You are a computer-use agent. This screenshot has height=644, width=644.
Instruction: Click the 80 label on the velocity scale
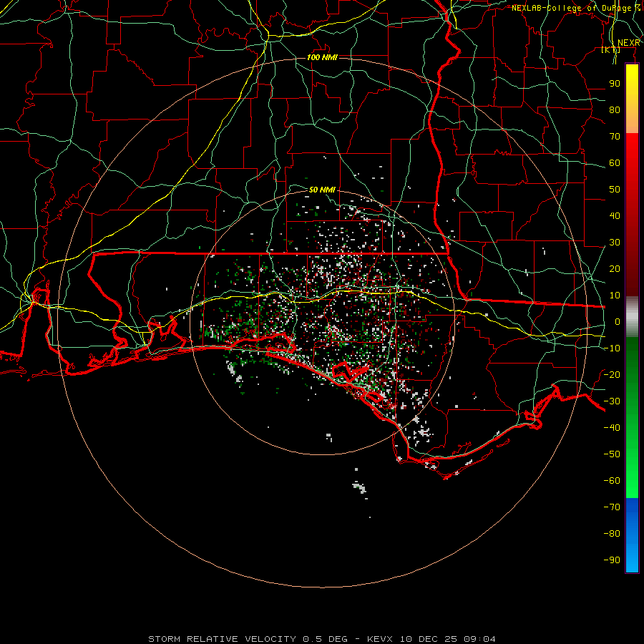(x=615, y=110)
